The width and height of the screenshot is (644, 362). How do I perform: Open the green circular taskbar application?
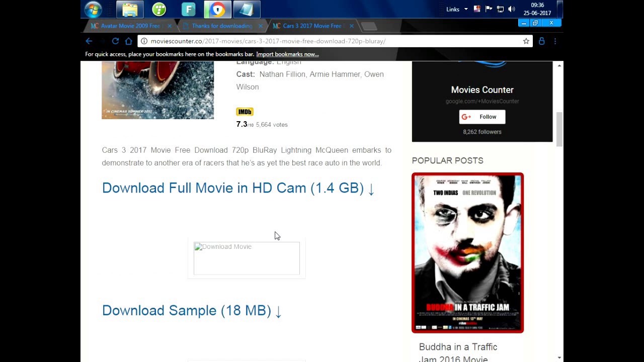(159, 9)
